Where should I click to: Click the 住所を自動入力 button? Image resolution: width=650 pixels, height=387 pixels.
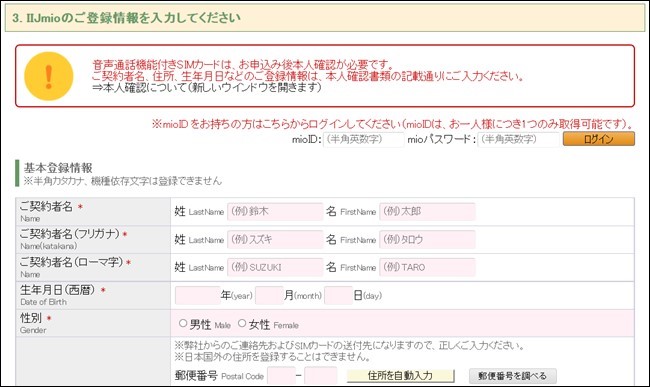400,376
